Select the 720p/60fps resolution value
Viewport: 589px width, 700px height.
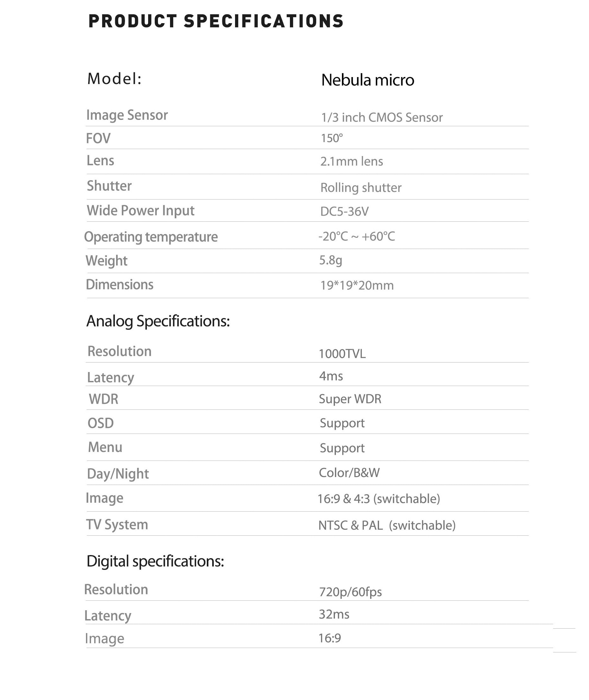pos(350,592)
